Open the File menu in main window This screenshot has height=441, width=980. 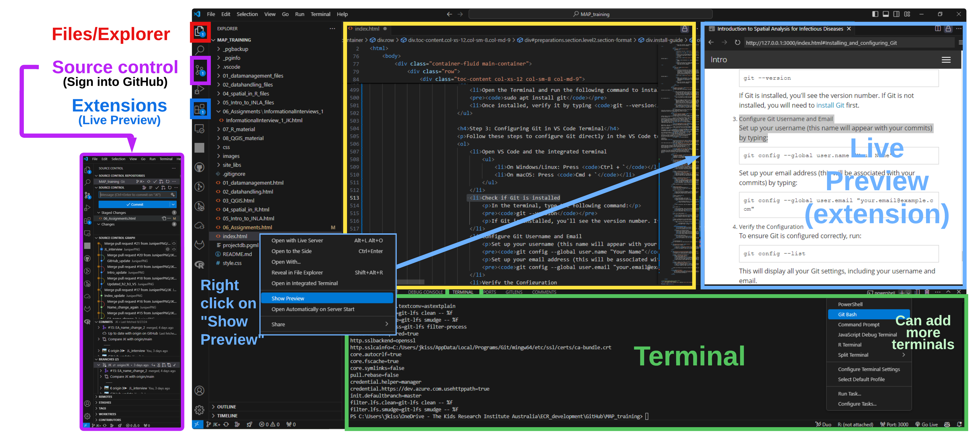point(211,14)
